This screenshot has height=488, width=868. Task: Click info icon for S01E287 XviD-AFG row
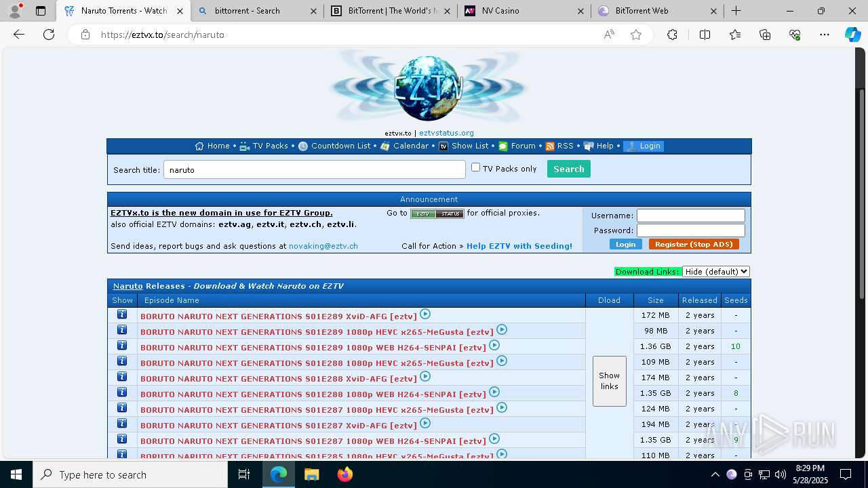[x=122, y=424]
